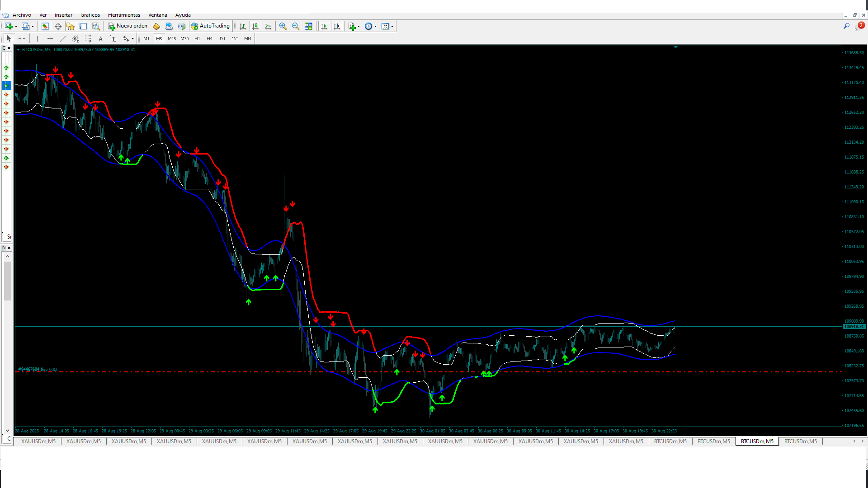868x488 pixels.
Task: Draw a trendline with the diagonal line tool
Action: pyautogui.click(x=63, y=39)
